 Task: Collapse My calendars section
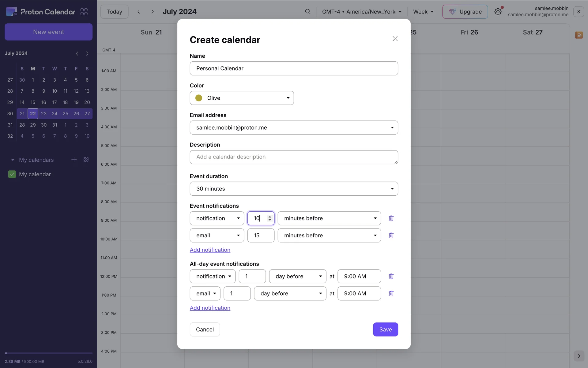coord(13,160)
